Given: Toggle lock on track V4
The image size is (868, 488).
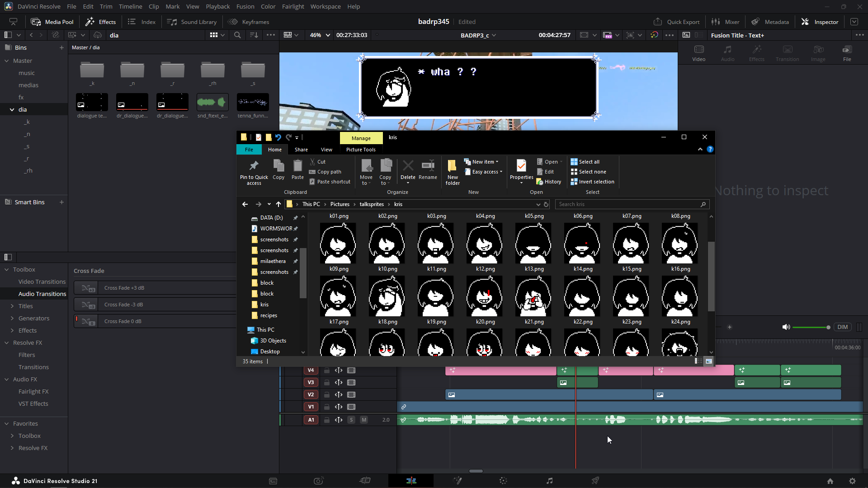Looking at the screenshot, I should [326, 371].
